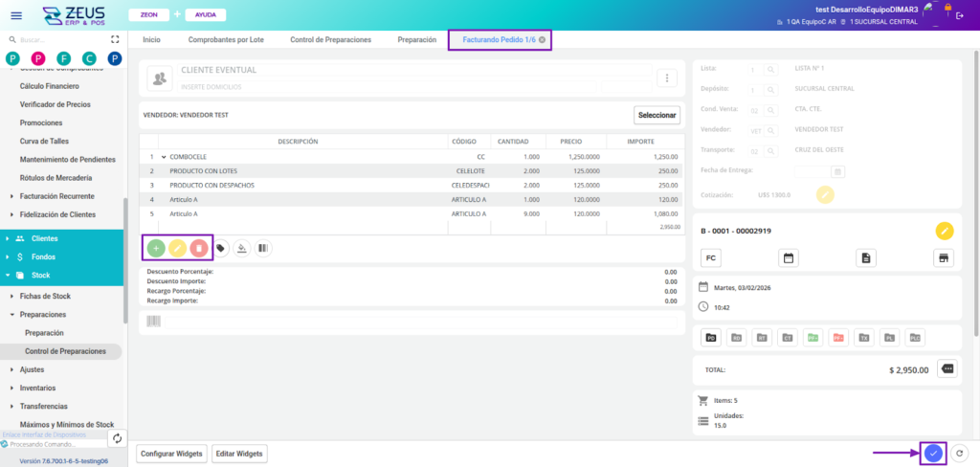The image size is (980, 467).
Task: Select the TX document type icon
Action: 864,338
